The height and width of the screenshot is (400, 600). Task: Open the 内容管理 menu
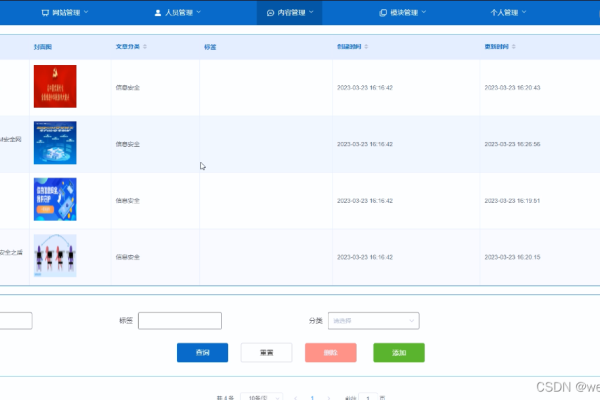(x=289, y=13)
